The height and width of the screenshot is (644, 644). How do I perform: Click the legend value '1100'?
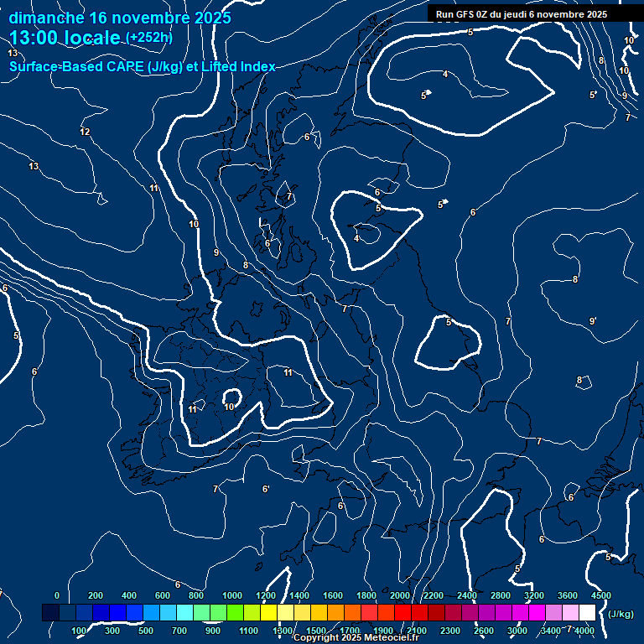click(x=248, y=631)
